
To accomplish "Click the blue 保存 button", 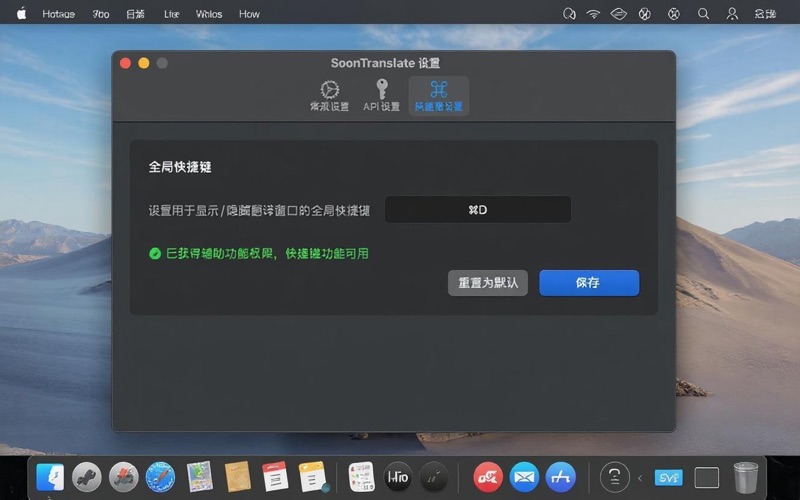I will click(589, 283).
